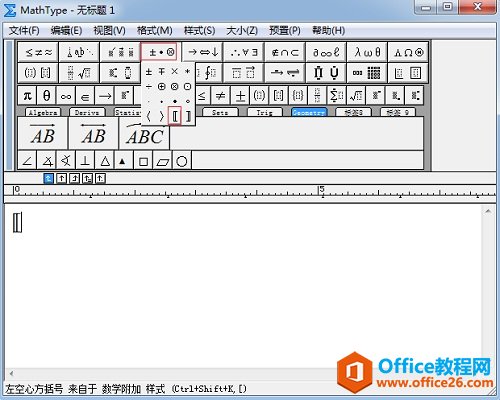The image size is (500, 400).
Task: Open the 格式(M) menu
Action: (x=154, y=31)
